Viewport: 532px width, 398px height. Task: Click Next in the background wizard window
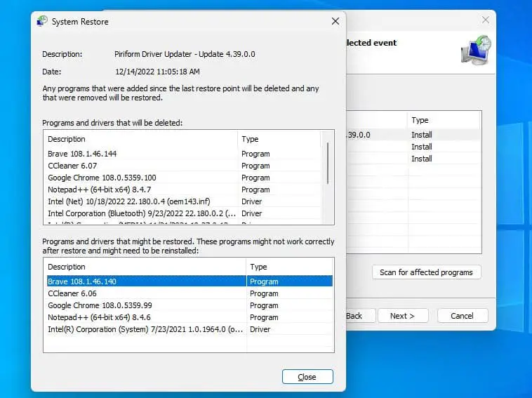tap(403, 316)
